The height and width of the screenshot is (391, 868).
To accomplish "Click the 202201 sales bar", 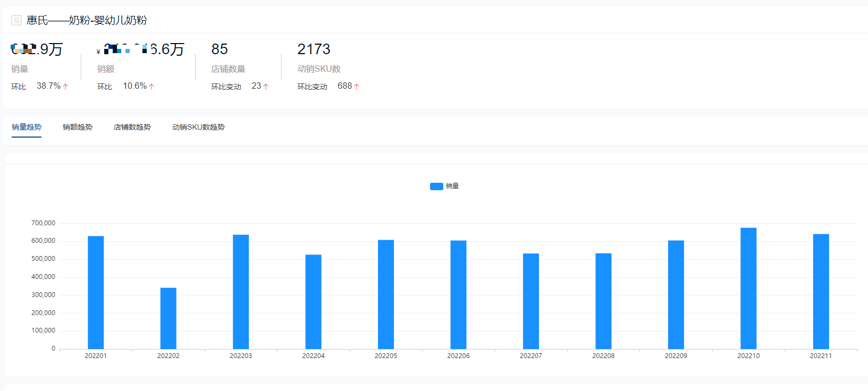I will point(96,292).
